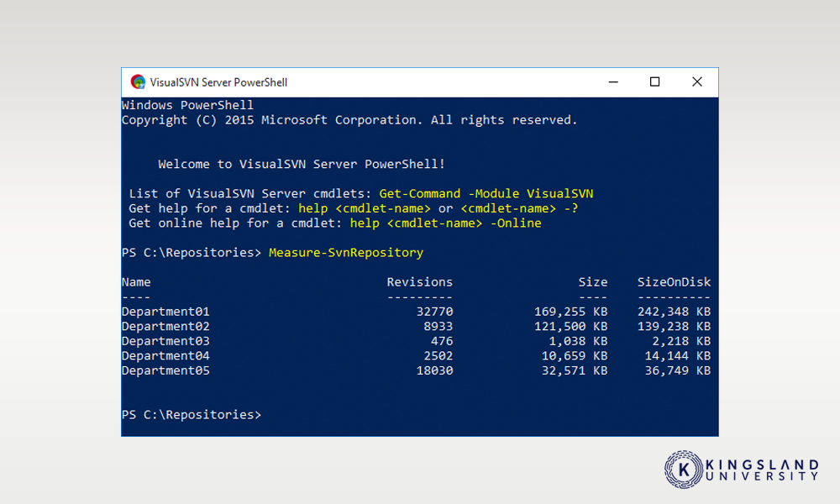Close the VisualSVN Server PowerShell window
This screenshot has height=504, width=840.
(x=697, y=82)
